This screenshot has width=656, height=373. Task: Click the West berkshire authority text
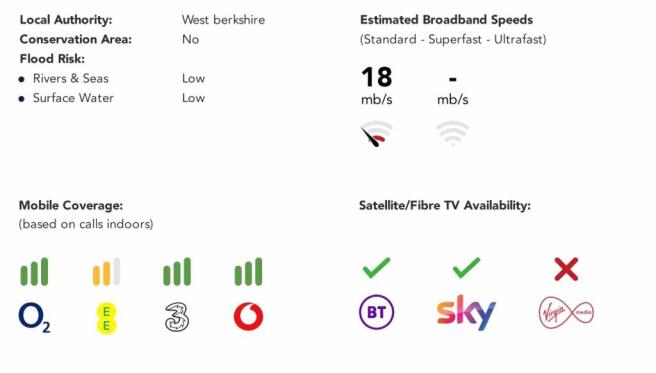(x=223, y=20)
